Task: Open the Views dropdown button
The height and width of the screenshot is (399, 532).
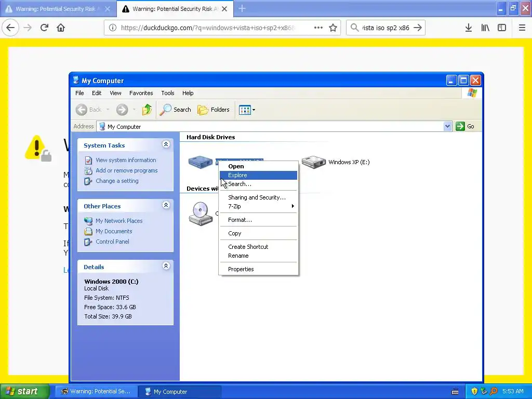Action: point(247,110)
